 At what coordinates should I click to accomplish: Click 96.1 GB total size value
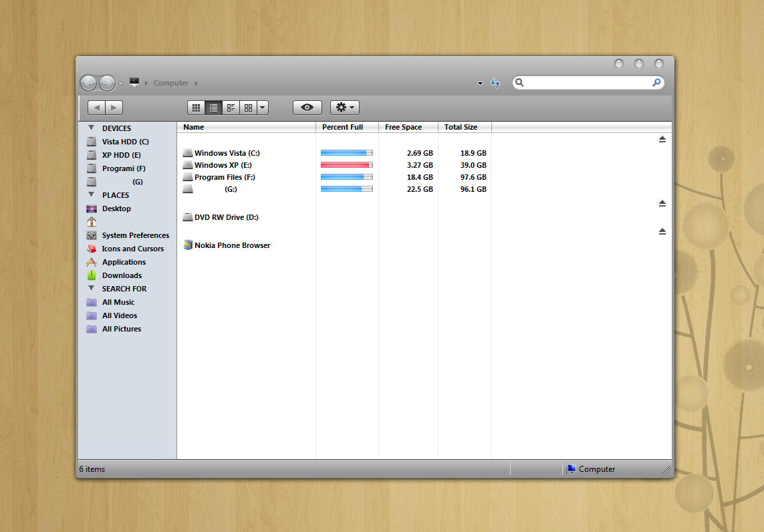[x=474, y=189]
